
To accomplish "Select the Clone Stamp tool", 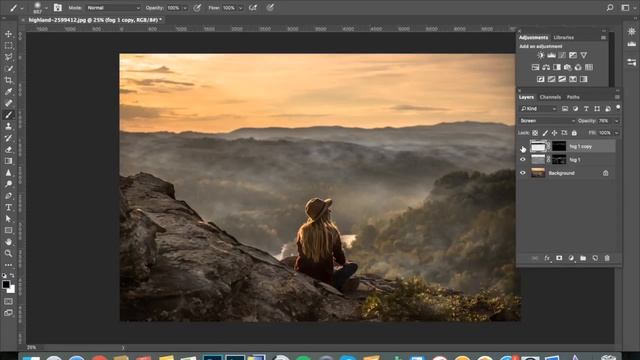I will click(x=8, y=127).
